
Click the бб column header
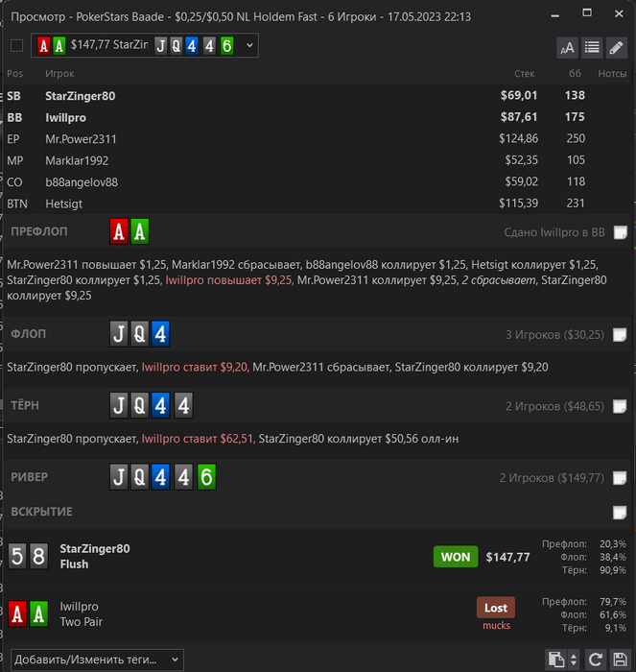coord(575,74)
